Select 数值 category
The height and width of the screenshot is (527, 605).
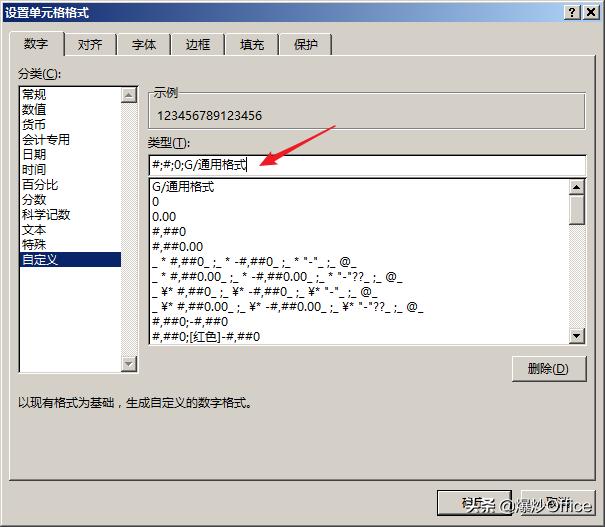[70, 110]
